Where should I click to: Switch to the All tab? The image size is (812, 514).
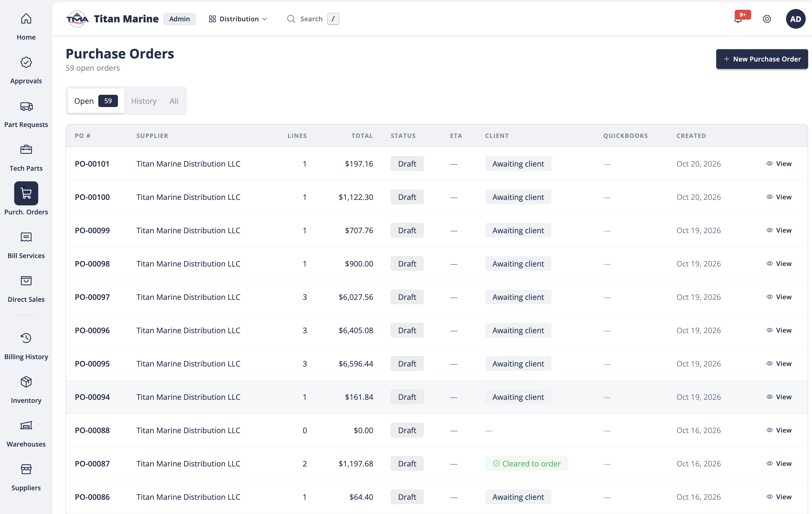[174, 101]
